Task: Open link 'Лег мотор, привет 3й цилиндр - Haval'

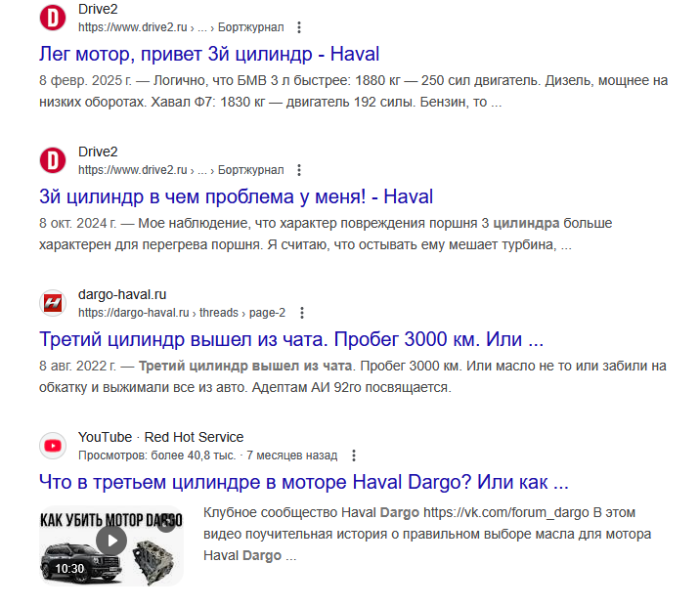Action: click(x=209, y=54)
